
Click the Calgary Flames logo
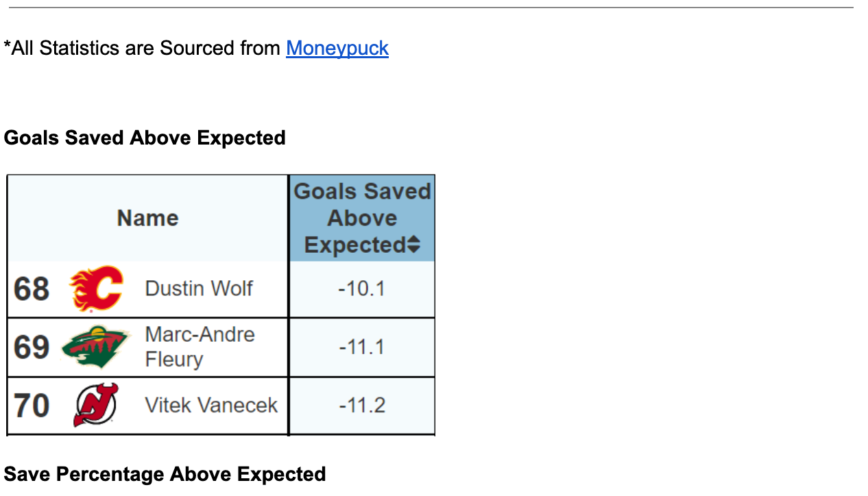(x=96, y=288)
